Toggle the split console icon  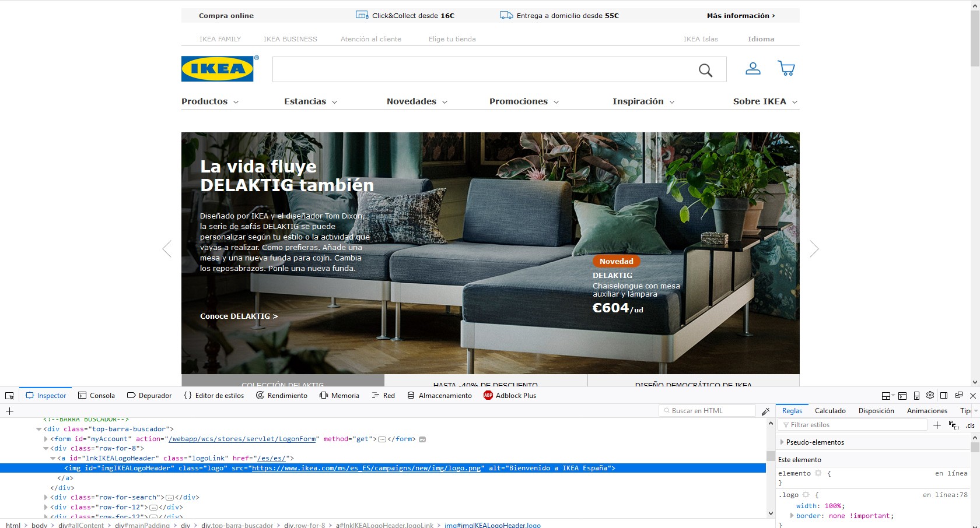click(902, 396)
